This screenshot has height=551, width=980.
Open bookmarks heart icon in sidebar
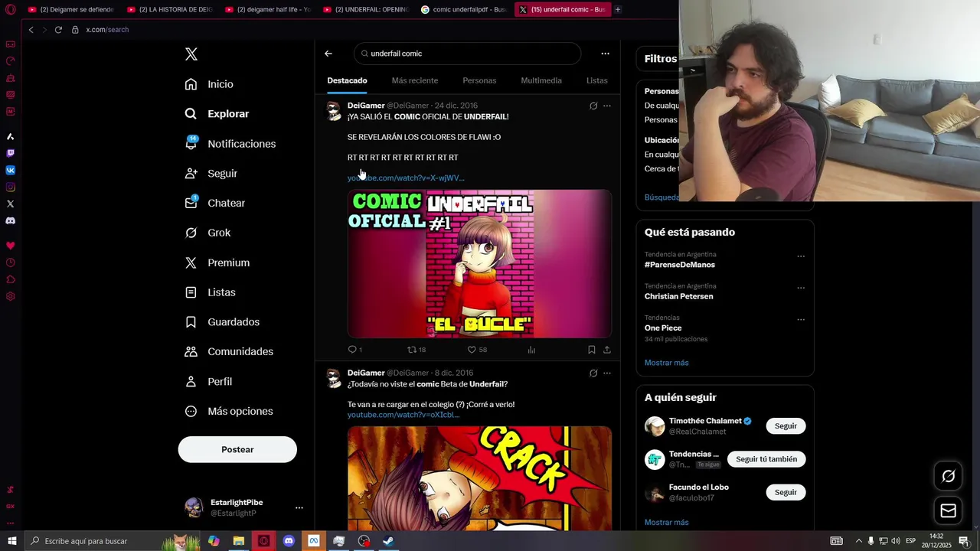pyautogui.click(x=11, y=246)
